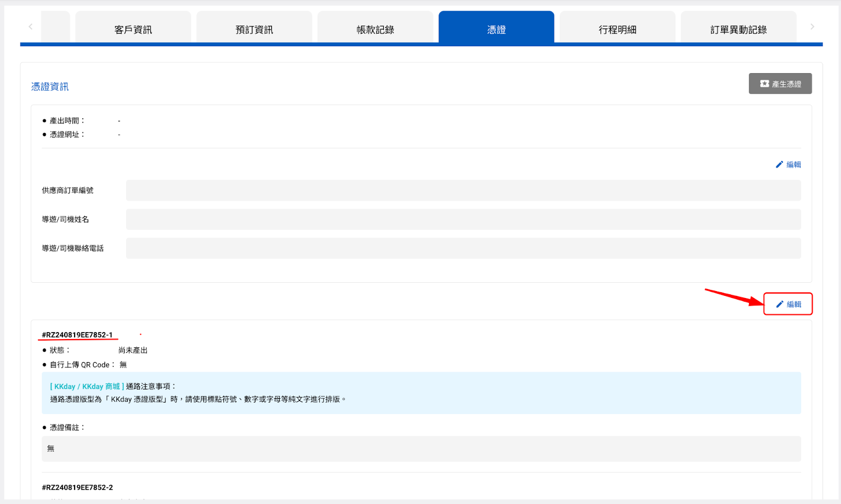Click the 自行上傳 QR Code label
The height and width of the screenshot is (504, 841).
pyautogui.click(x=83, y=365)
